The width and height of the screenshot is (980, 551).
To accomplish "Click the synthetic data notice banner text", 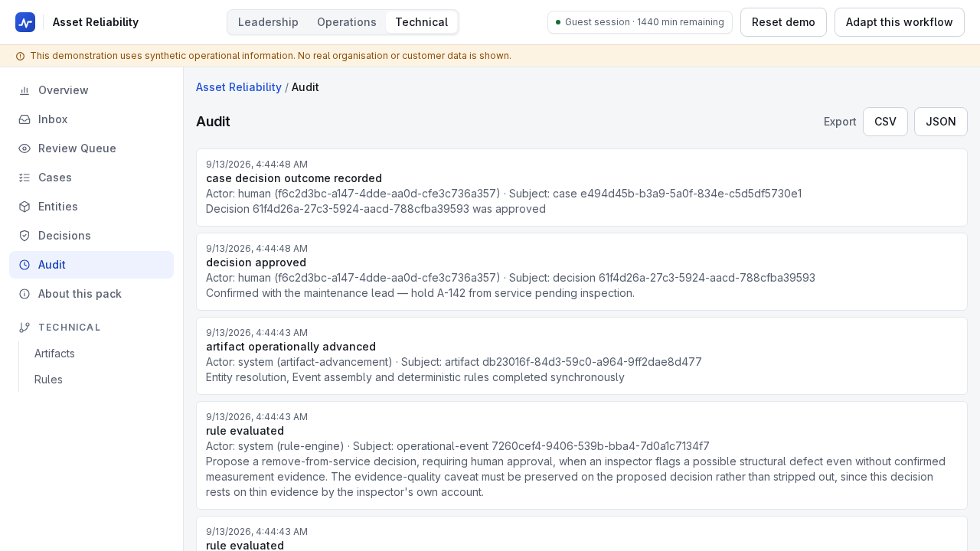I will (270, 56).
